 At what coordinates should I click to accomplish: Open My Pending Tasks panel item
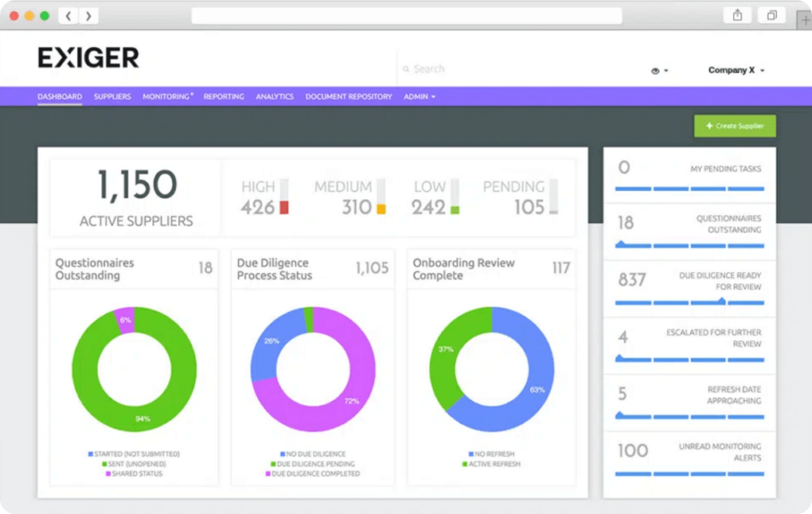689,175
